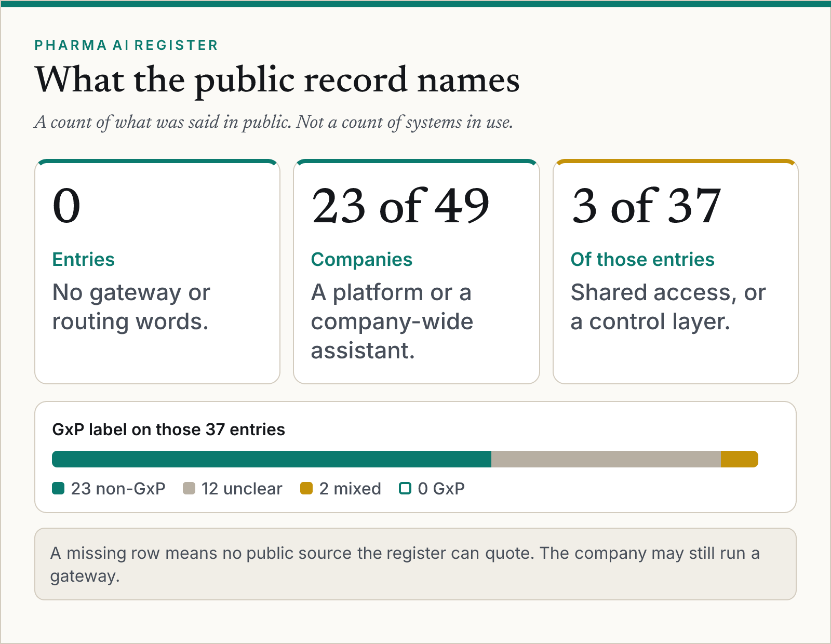This screenshot has height=644, width=831.
Task: Click the hollow GxP legend swatch
Action: point(405,488)
